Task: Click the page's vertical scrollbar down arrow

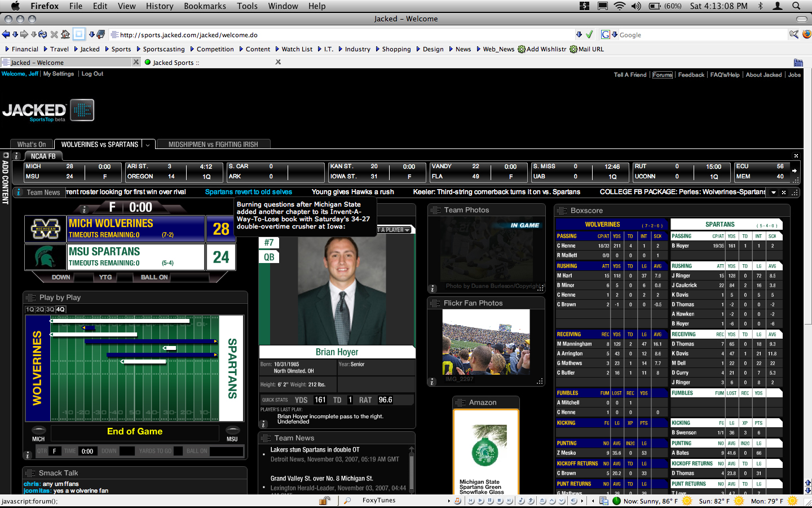Action: click(x=807, y=491)
